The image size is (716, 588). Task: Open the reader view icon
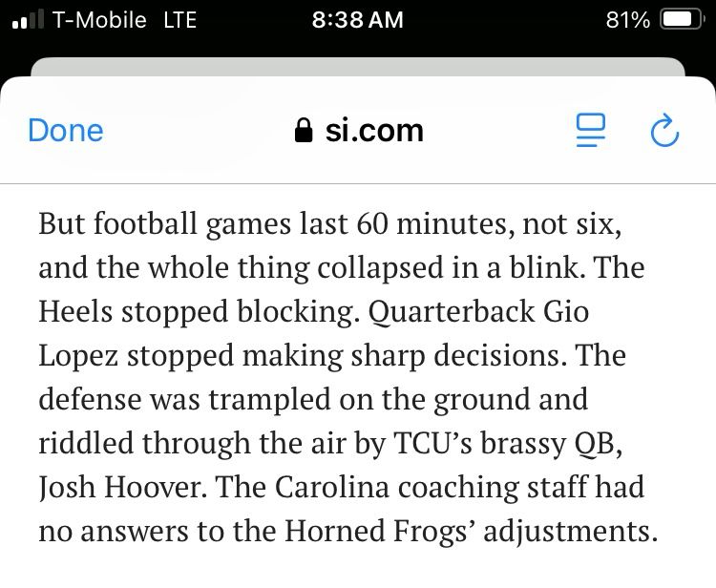(590, 130)
